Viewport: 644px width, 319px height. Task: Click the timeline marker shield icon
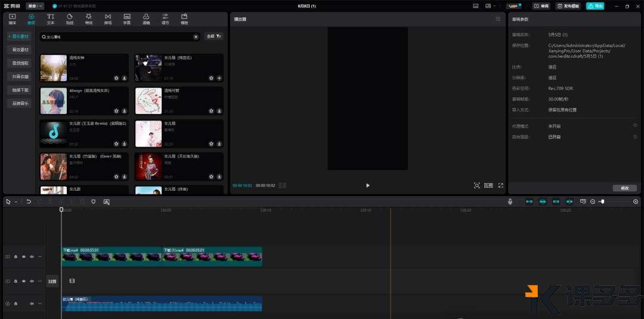tap(93, 202)
